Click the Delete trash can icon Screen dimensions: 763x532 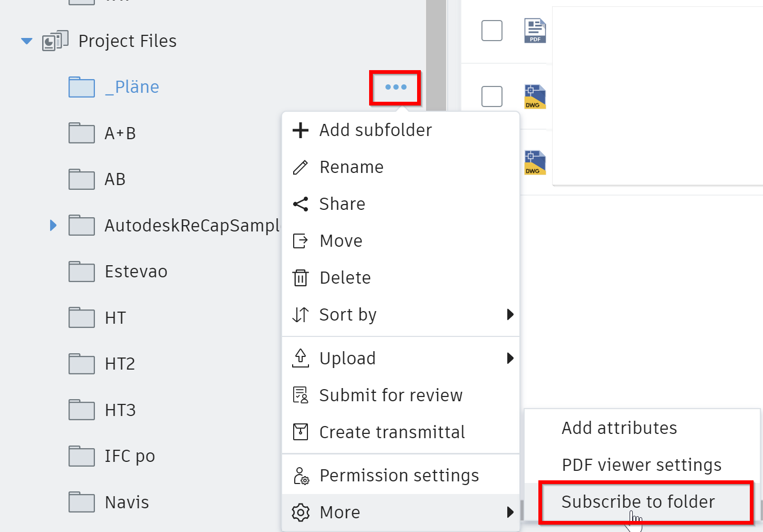(x=301, y=278)
